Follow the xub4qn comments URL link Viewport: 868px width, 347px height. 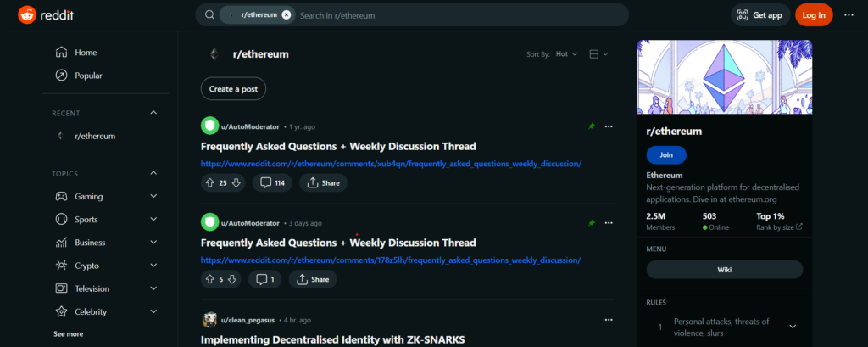point(391,164)
